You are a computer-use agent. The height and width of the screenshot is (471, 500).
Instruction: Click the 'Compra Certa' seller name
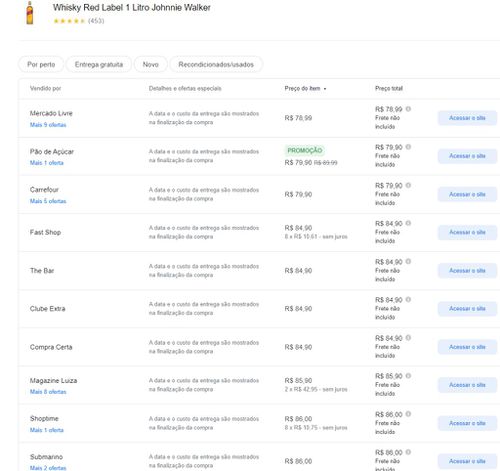[x=51, y=347]
